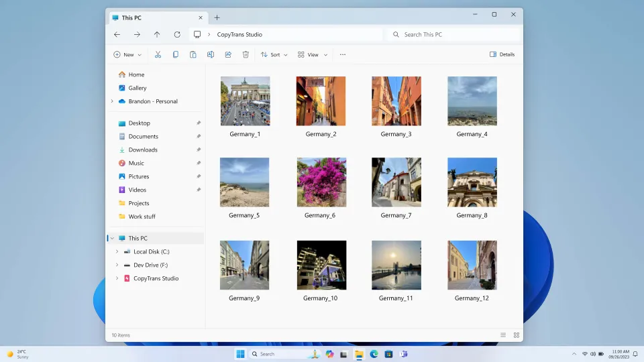This screenshot has width=644, height=362.
Task: Click the PC icon in address bar
Action: pos(197,34)
